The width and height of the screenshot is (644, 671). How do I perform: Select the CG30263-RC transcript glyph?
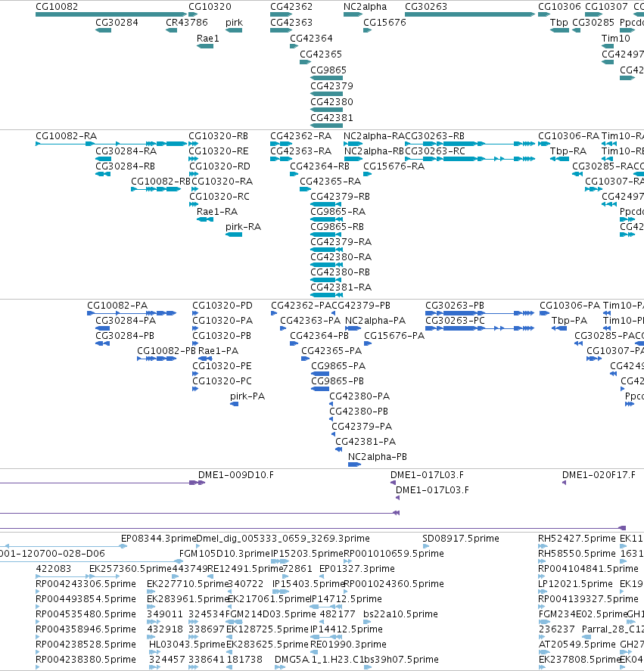point(470,159)
